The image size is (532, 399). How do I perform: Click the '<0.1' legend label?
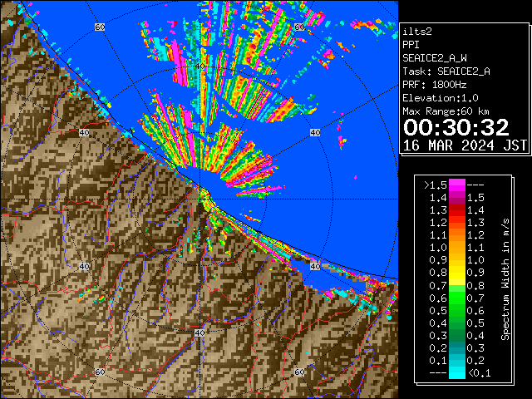[479, 373]
